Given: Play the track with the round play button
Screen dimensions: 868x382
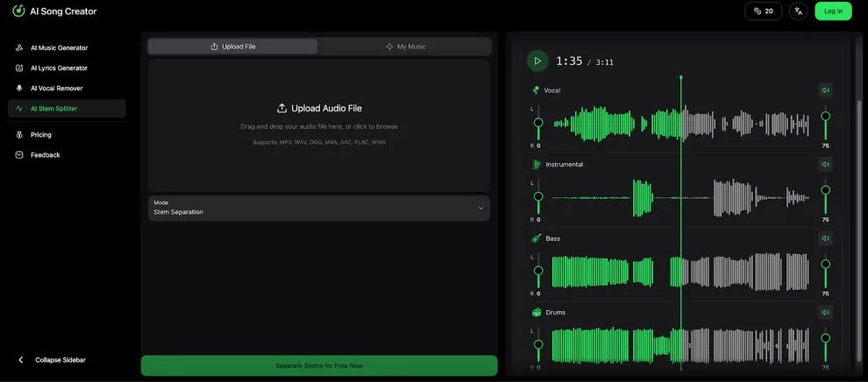Looking at the screenshot, I should (x=537, y=60).
